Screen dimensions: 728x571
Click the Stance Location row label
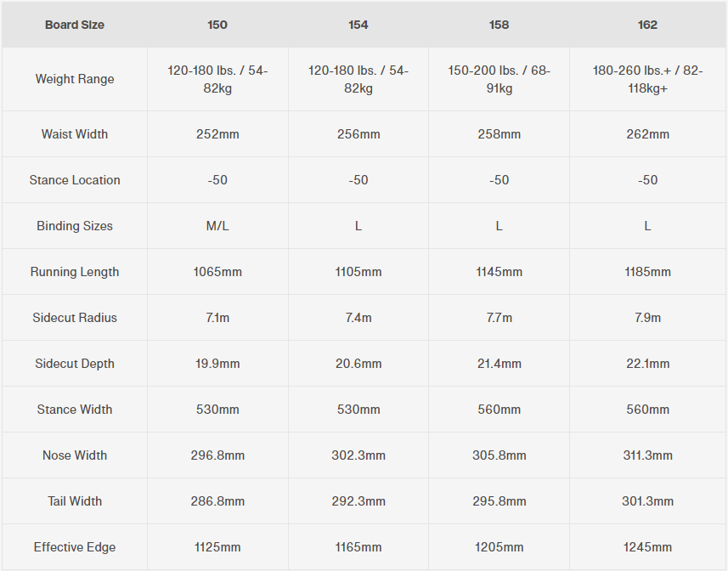75,180
